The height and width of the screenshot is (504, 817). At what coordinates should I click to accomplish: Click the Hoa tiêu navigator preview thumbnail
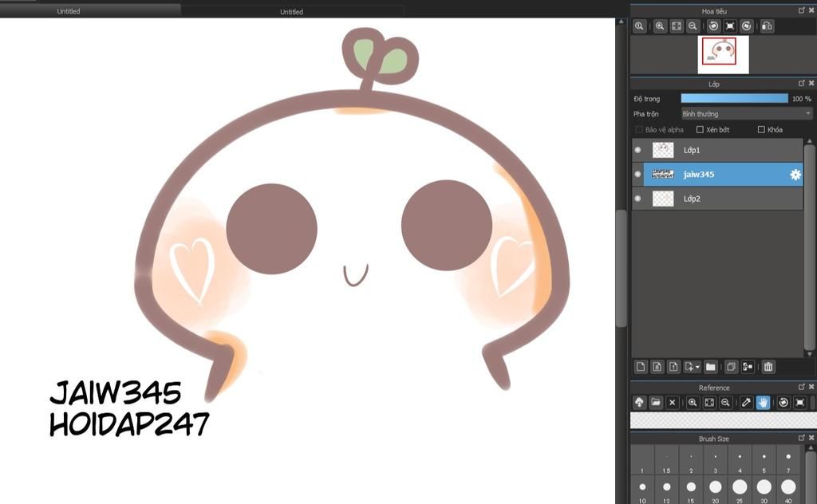tap(723, 54)
